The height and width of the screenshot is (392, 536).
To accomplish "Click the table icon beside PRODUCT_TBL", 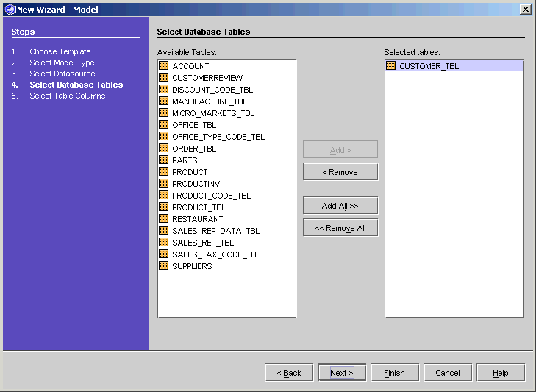I will pos(164,207).
